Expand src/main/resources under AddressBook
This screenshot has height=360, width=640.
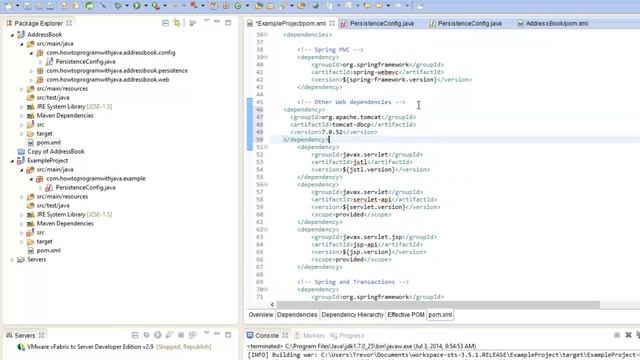pyautogui.click(x=22, y=89)
